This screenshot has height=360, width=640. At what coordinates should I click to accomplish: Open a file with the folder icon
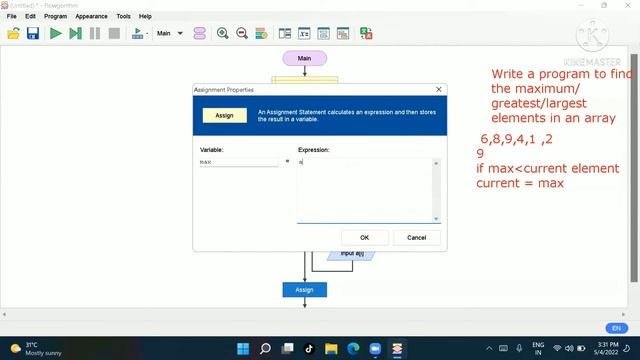[13, 33]
